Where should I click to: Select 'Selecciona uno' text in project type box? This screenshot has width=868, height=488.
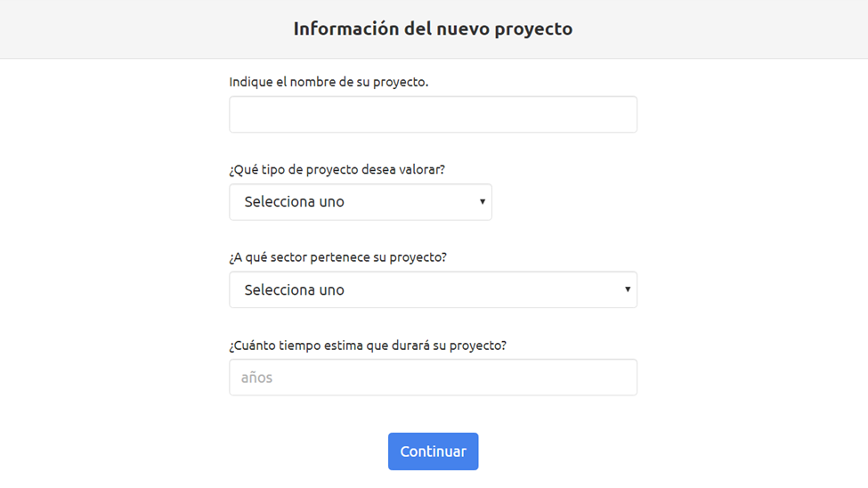point(295,201)
